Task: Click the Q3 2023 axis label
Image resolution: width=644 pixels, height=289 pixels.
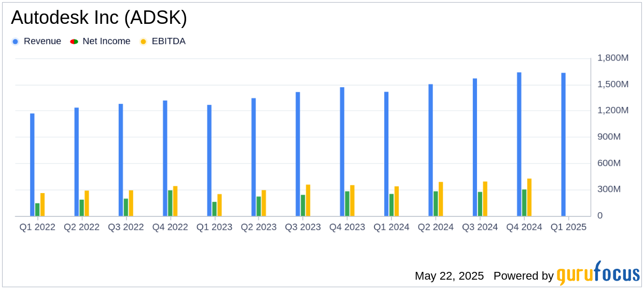Action: click(303, 227)
